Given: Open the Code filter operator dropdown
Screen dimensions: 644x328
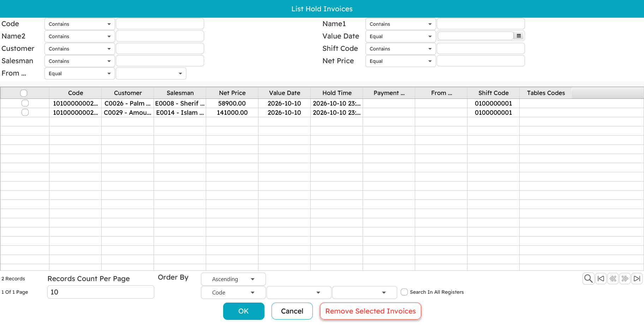Looking at the screenshot, I should coord(80,24).
